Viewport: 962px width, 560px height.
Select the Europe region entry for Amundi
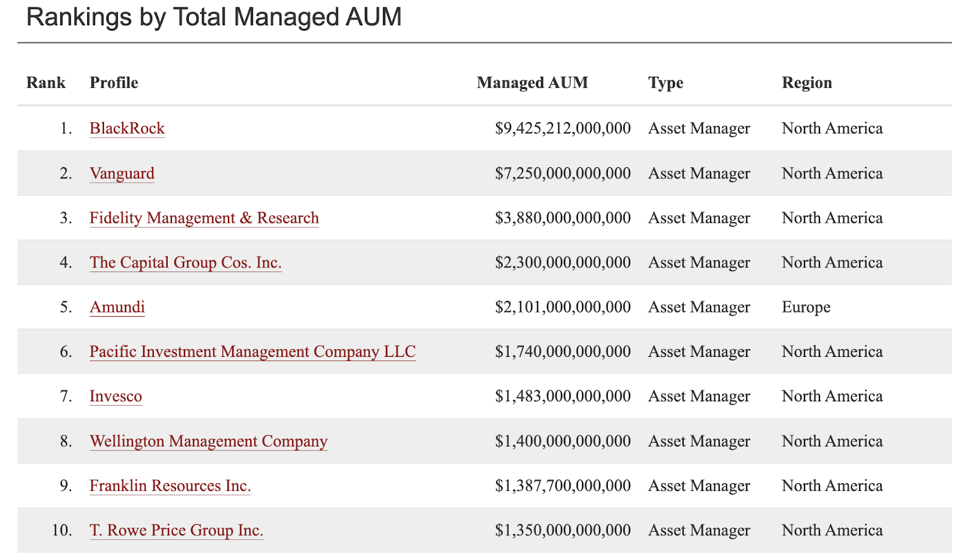805,307
